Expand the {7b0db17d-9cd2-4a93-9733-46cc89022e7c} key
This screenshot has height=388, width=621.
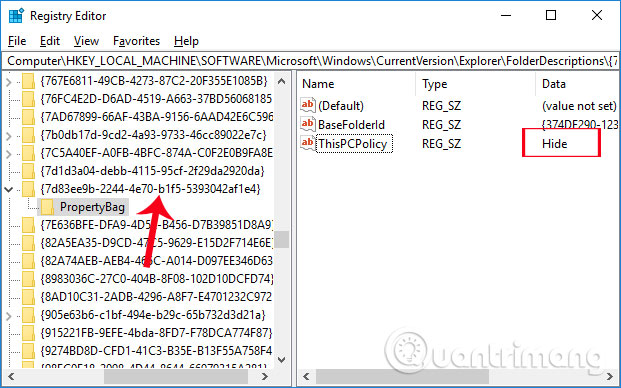point(9,135)
